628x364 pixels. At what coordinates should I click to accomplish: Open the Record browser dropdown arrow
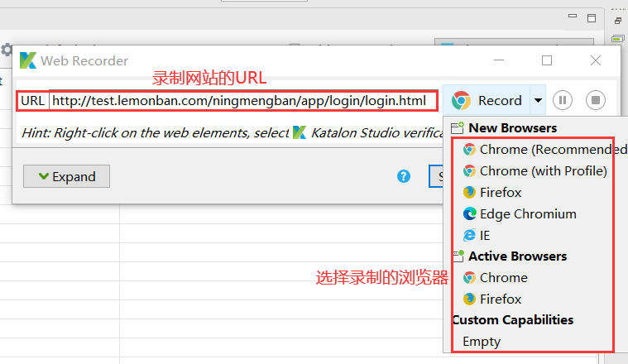(x=538, y=100)
